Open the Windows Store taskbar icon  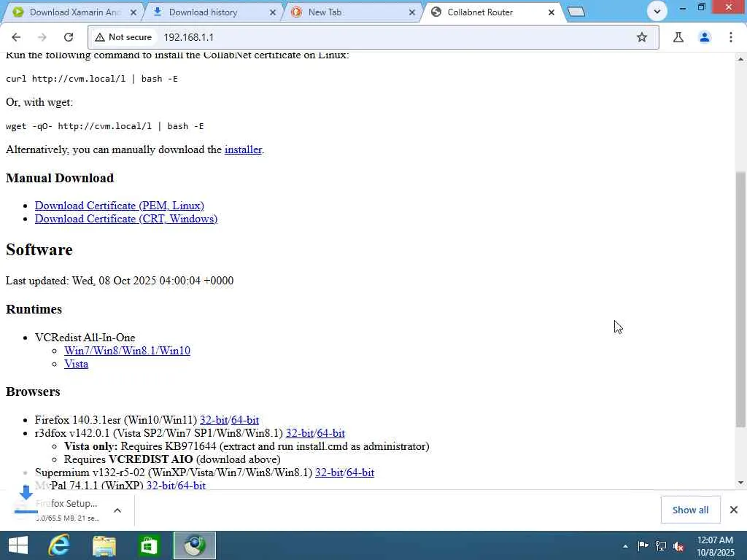click(x=149, y=545)
